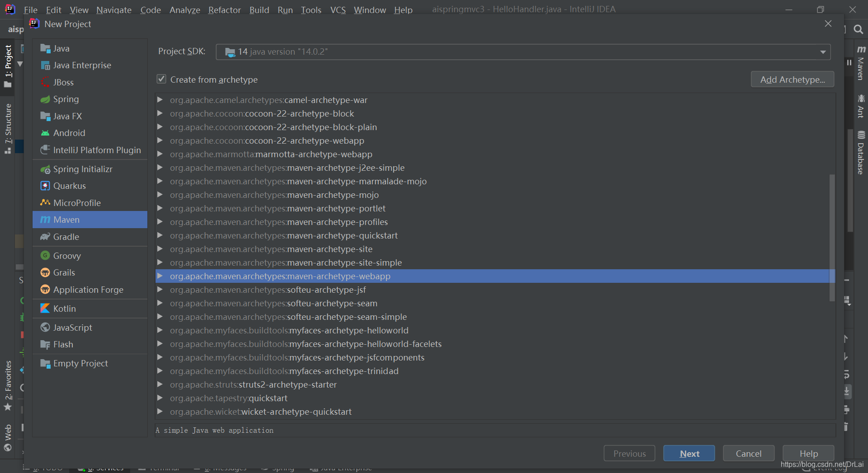Click the Previous button

(629, 454)
